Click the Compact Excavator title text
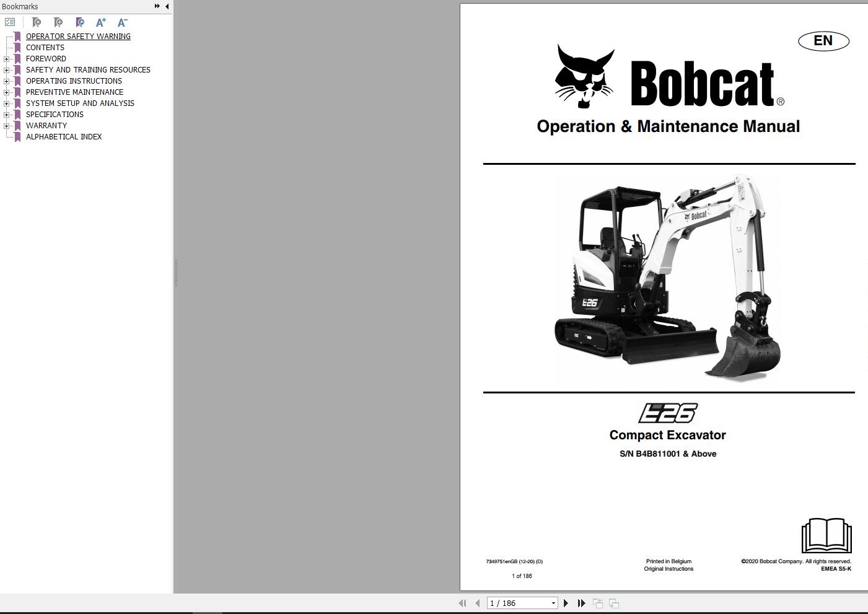 (x=668, y=435)
